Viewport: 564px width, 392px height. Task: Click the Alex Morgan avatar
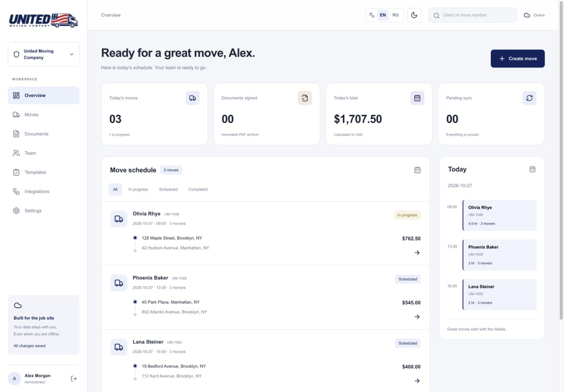15,379
